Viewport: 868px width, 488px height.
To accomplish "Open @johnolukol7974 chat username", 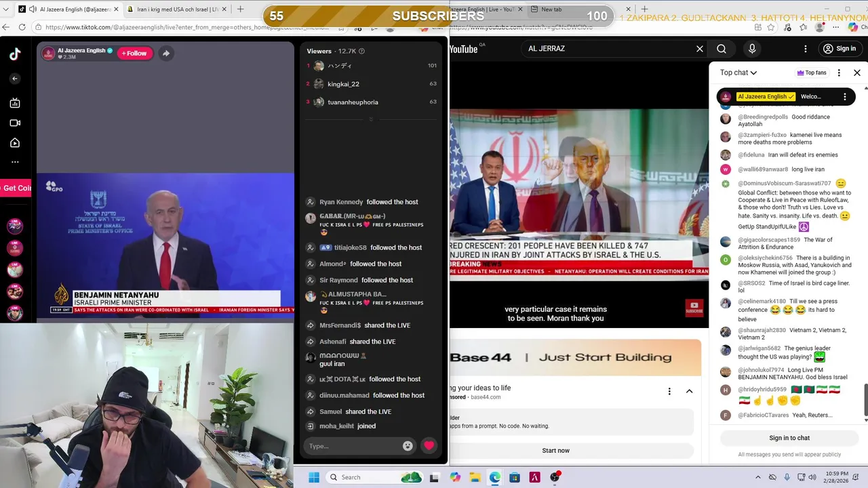I will point(761,370).
